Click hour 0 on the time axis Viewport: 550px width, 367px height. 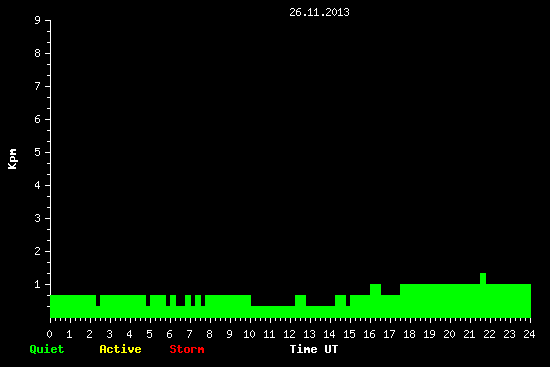pos(49,334)
